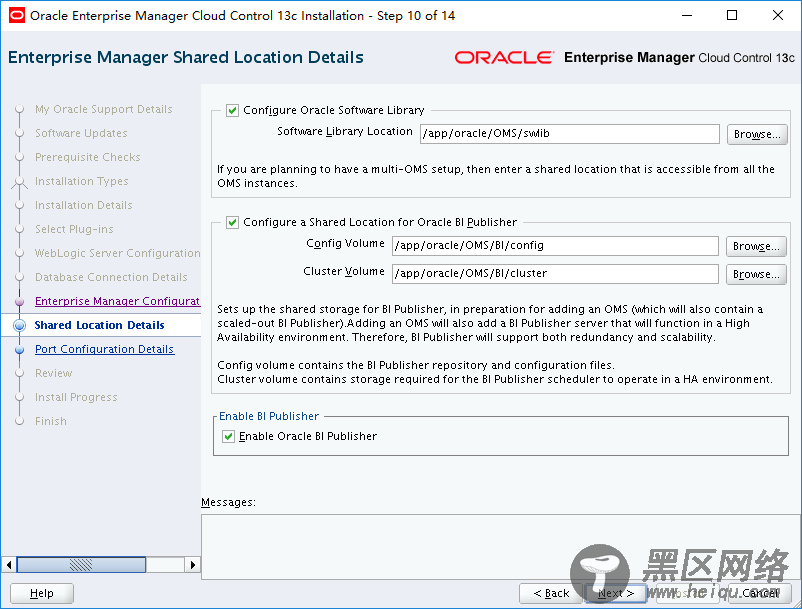Click the step list horizontal scrollbar thumb

coord(81,565)
